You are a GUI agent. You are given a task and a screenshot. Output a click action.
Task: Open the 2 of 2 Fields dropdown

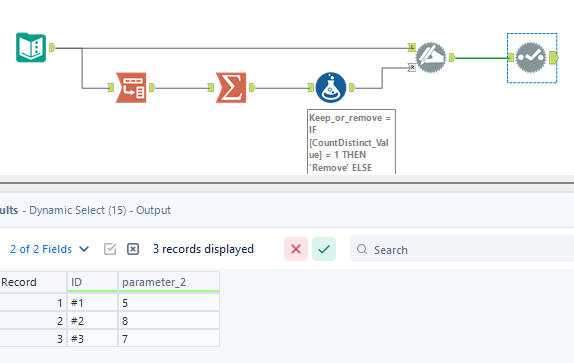(49, 249)
